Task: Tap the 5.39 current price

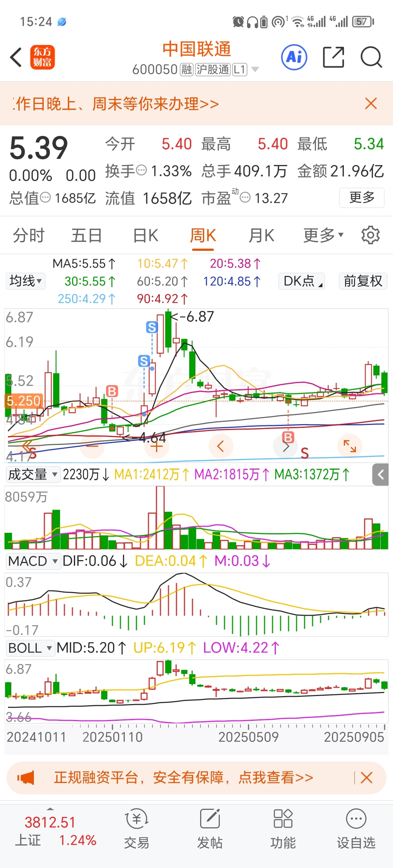Action: point(39,148)
